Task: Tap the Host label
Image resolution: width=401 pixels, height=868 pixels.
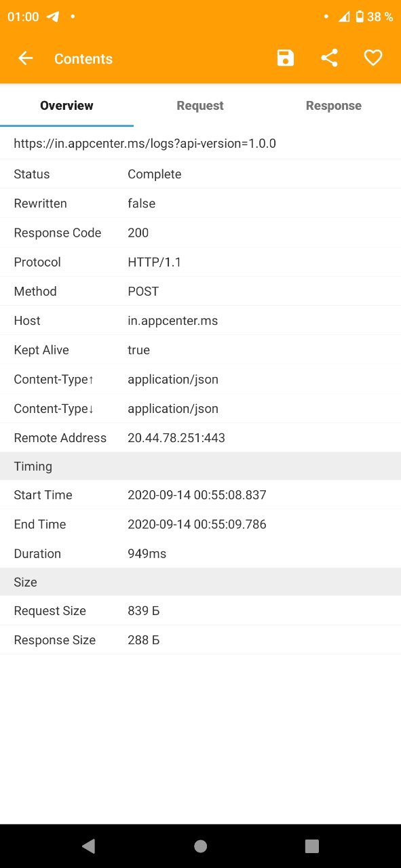Action: pyautogui.click(x=27, y=321)
